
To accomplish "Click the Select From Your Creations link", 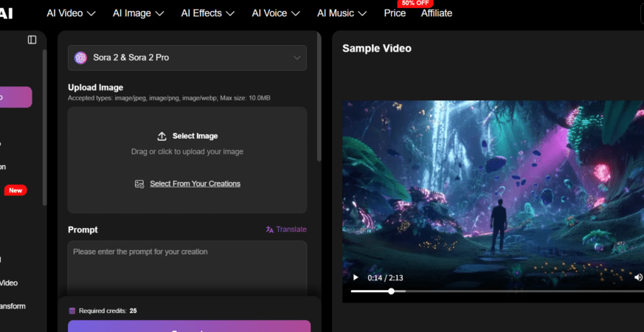I will 195,184.
